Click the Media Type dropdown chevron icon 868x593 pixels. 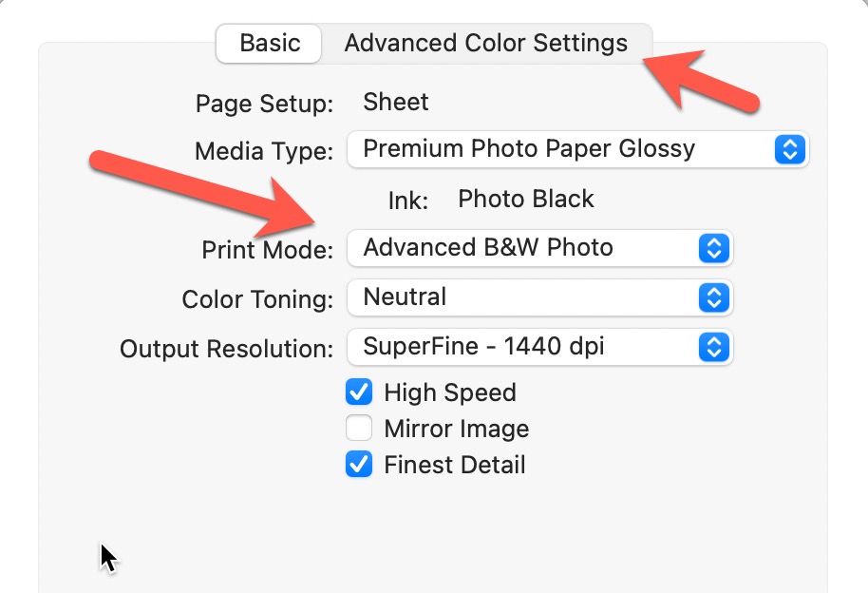coord(790,149)
